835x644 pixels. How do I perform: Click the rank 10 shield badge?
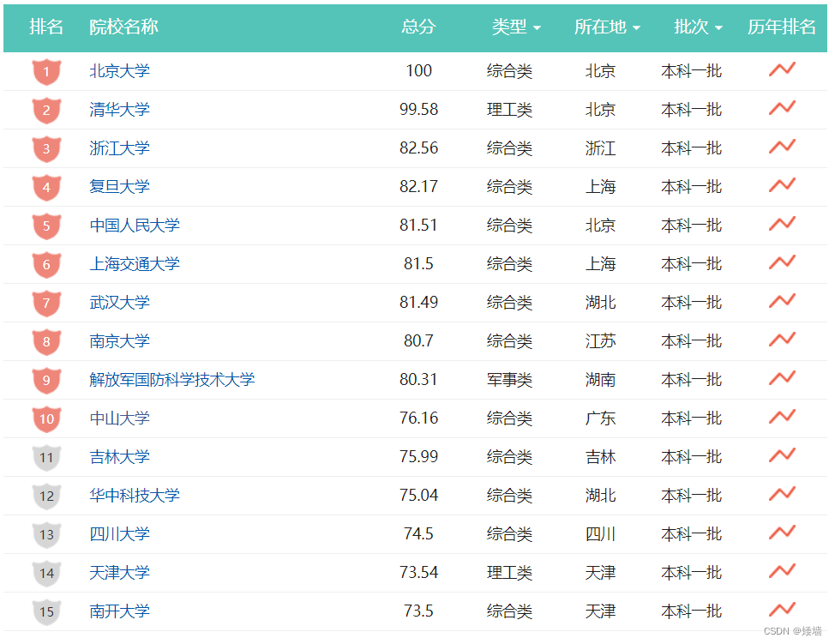pyautogui.click(x=47, y=419)
